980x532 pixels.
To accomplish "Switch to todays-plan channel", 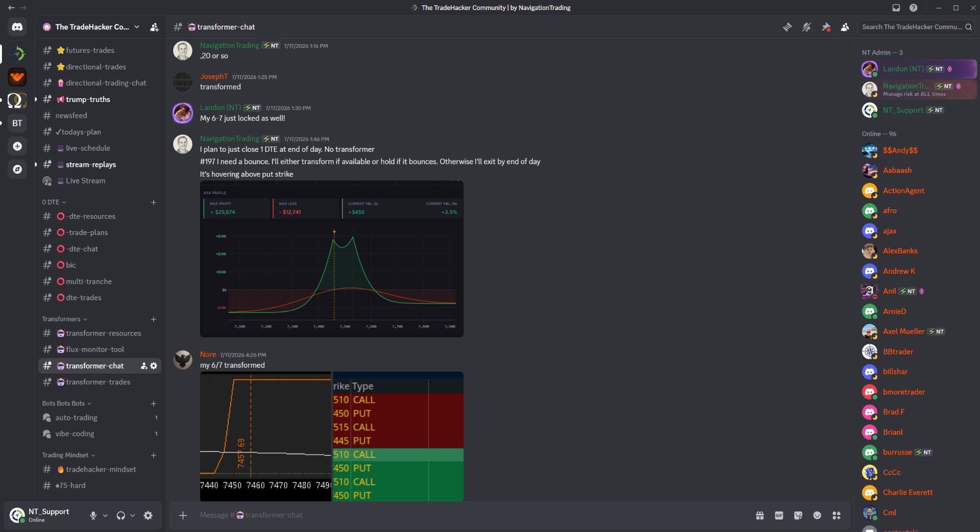I will pyautogui.click(x=100, y=132).
